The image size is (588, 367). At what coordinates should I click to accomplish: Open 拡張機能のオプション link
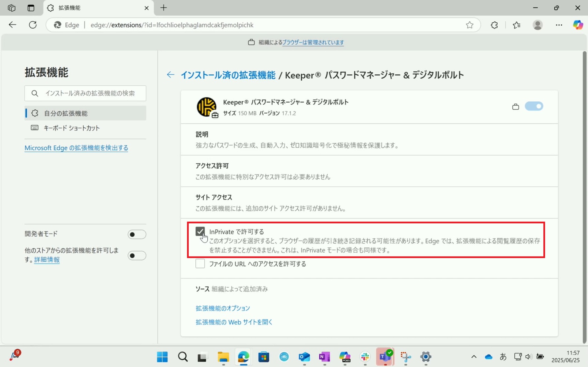click(223, 308)
